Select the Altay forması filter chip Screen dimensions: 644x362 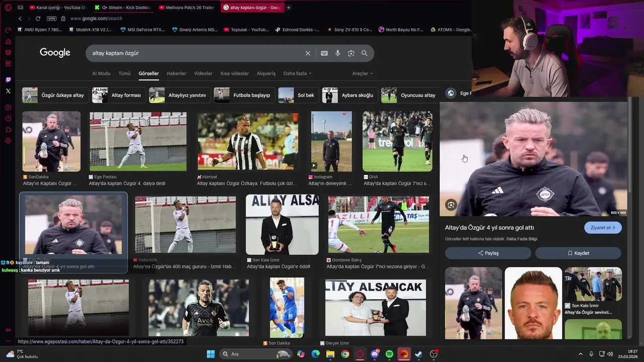119,95
